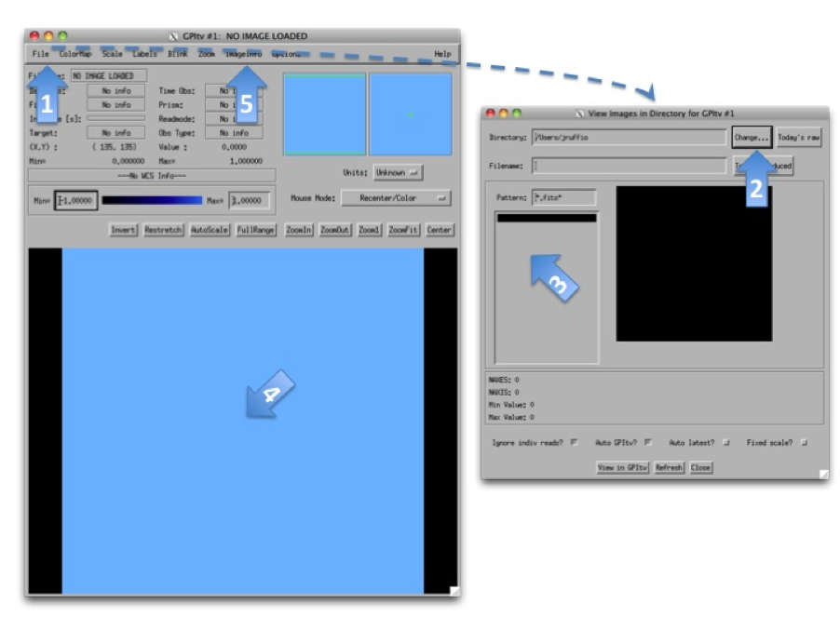Click the Min stretch value field
This screenshot has height=630, width=840.
[76, 200]
